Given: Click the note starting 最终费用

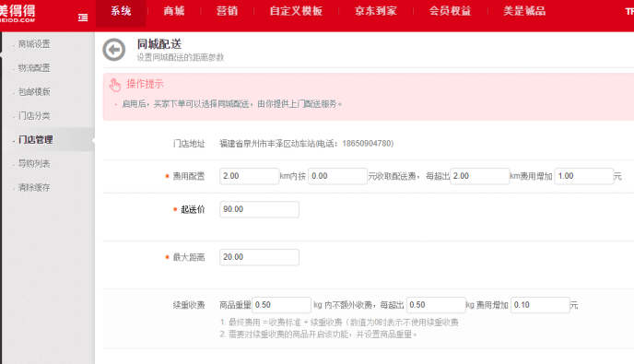Looking at the screenshot, I should [x=339, y=323].
